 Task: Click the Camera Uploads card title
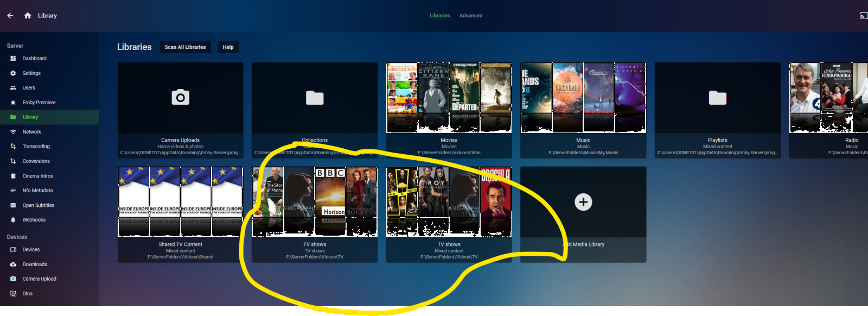click(181, 140)
